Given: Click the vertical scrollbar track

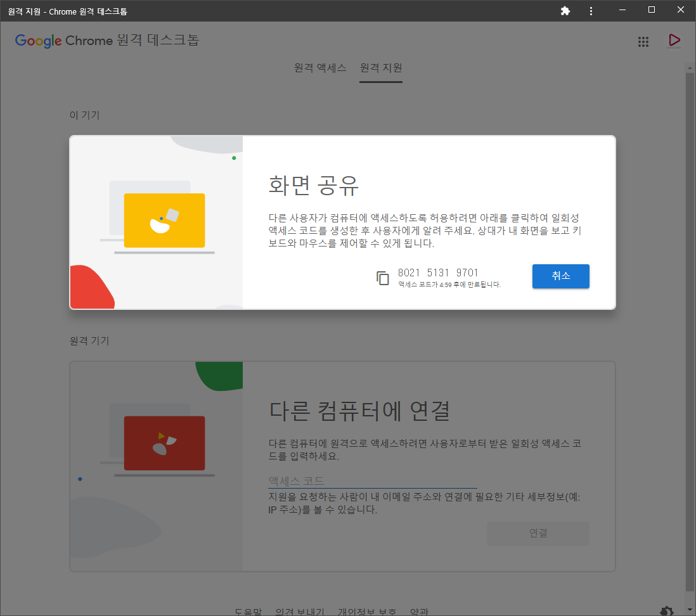Looking at the screenshot, I should pyautogui.click(x=689, y=337).
